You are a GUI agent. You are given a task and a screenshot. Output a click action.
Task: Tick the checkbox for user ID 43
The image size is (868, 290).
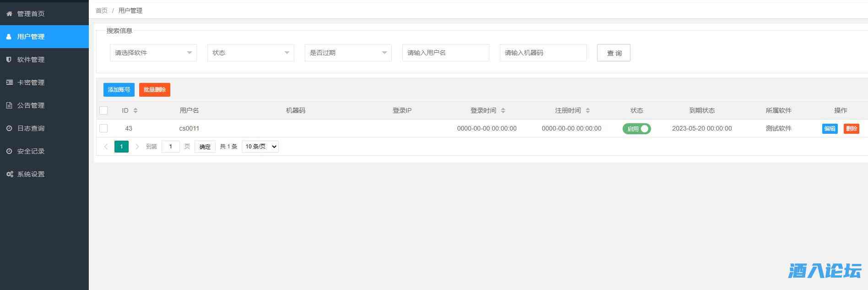(103, 128)
